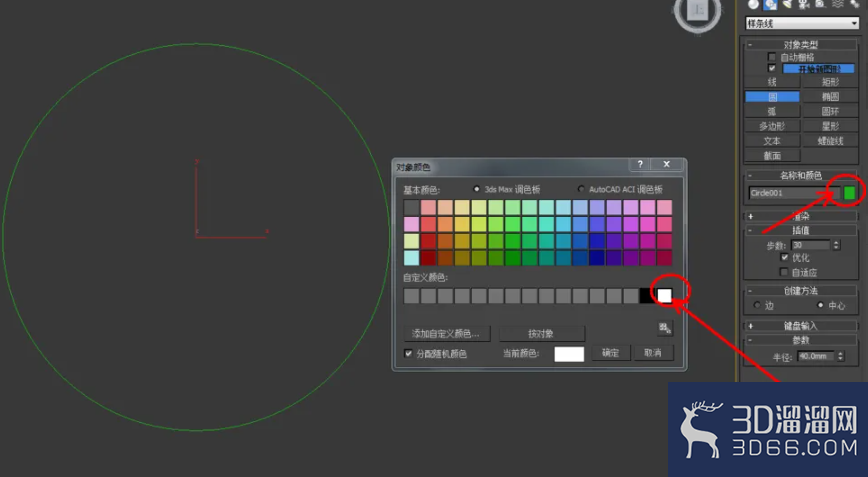Collapse the 参数 rollout
Viewport: 868px width, 477px height.
800,340
